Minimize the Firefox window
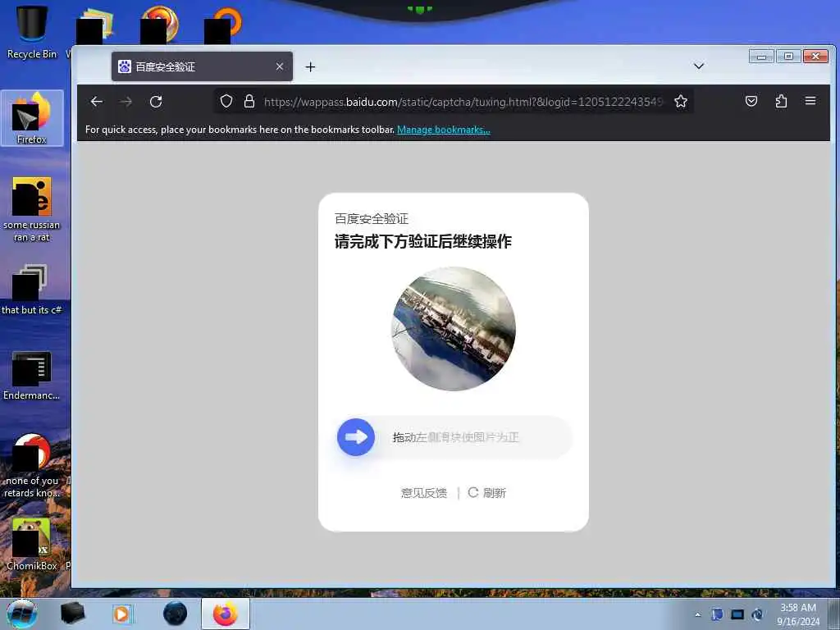This screenshot has height=630, width=840. [761, 57]
